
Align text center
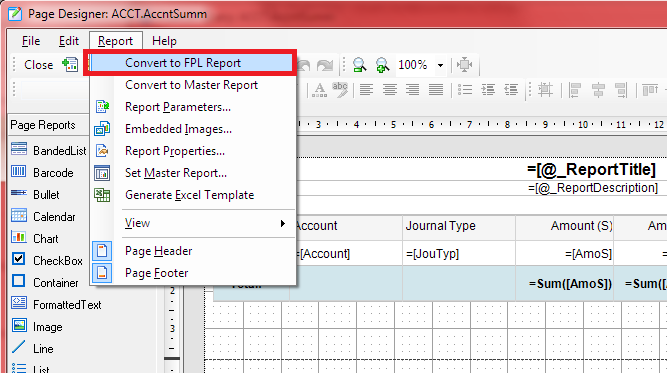pos(390,90)
